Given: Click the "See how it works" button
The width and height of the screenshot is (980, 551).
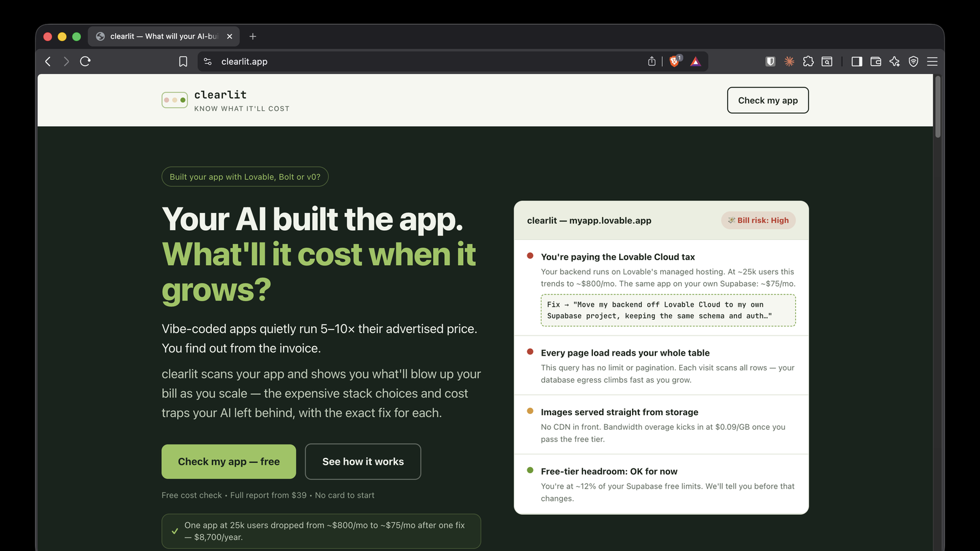Looking at the screenshot, I should (x=363, y=462).
